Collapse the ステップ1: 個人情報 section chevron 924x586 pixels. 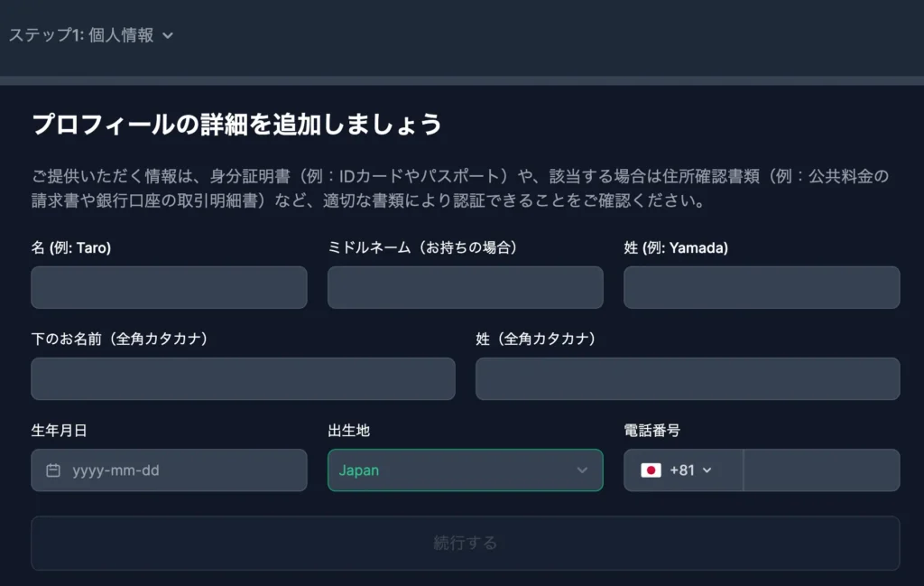(168, 37)
